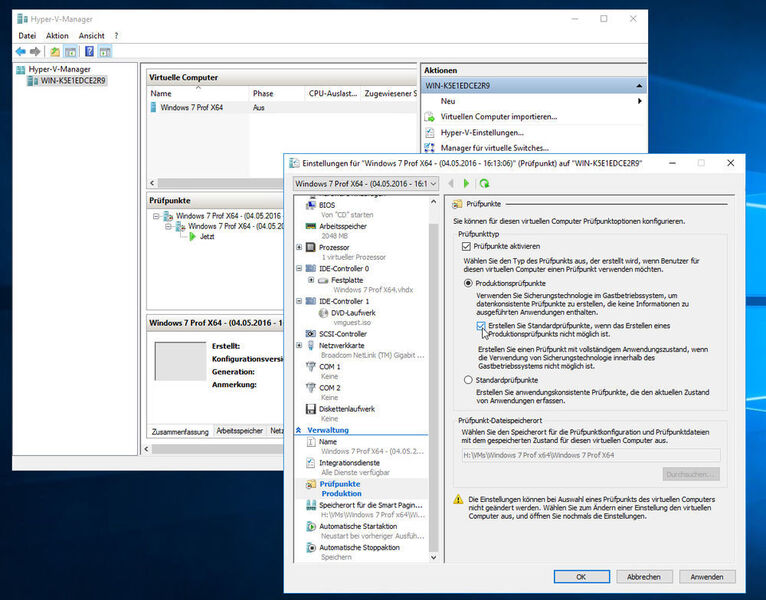The width and height of the screenshot is (766, 600).
Task: Click the Phase column header
Action: click(x=277, y=93)
